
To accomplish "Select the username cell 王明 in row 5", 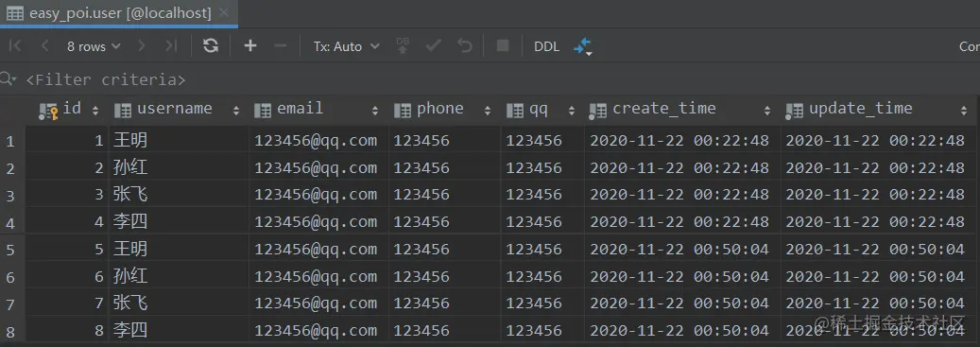I will 178,250.
